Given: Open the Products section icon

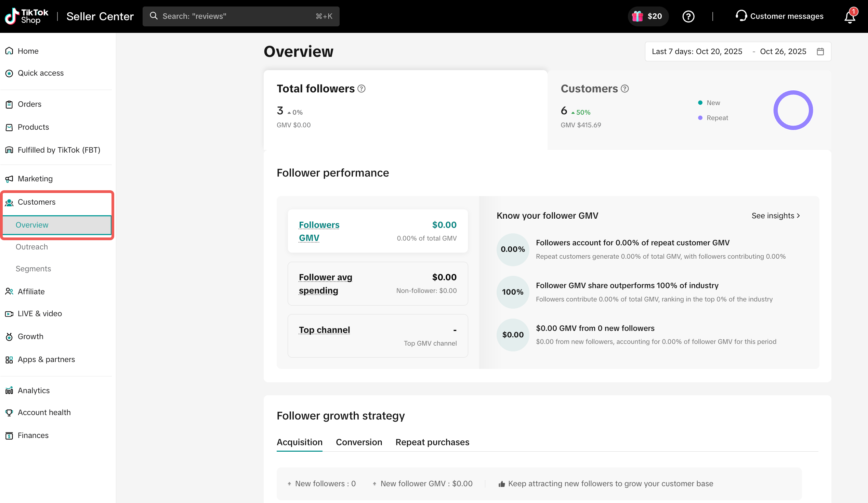Looking at the screenshot, I should (x=9, y=127).
